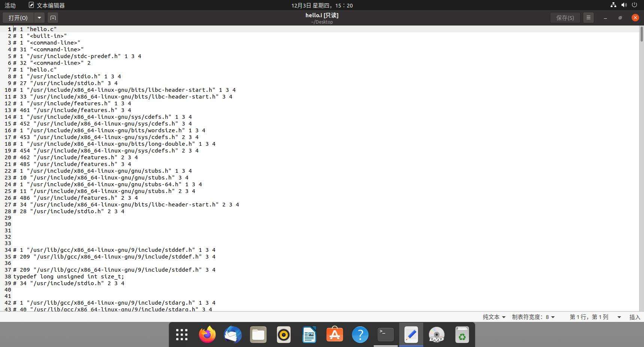Click the 打开(O) button
This screenshot has width=644, height=347.
pos(18,18)
